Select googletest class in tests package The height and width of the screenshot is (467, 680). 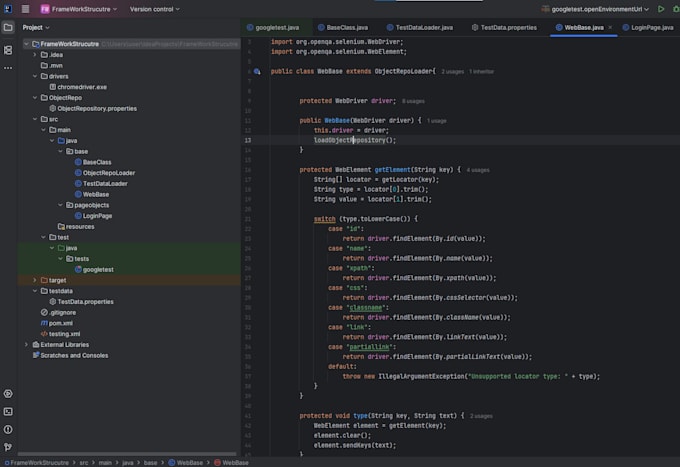98,270
